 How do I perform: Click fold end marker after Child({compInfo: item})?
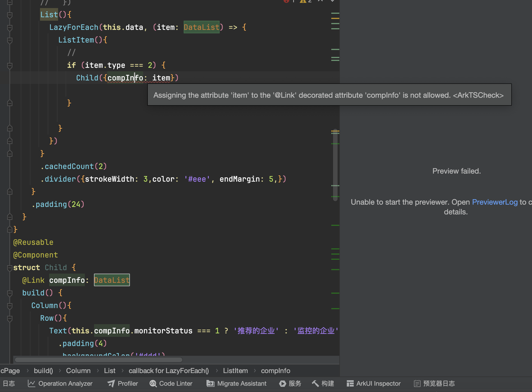pos(10,103)
